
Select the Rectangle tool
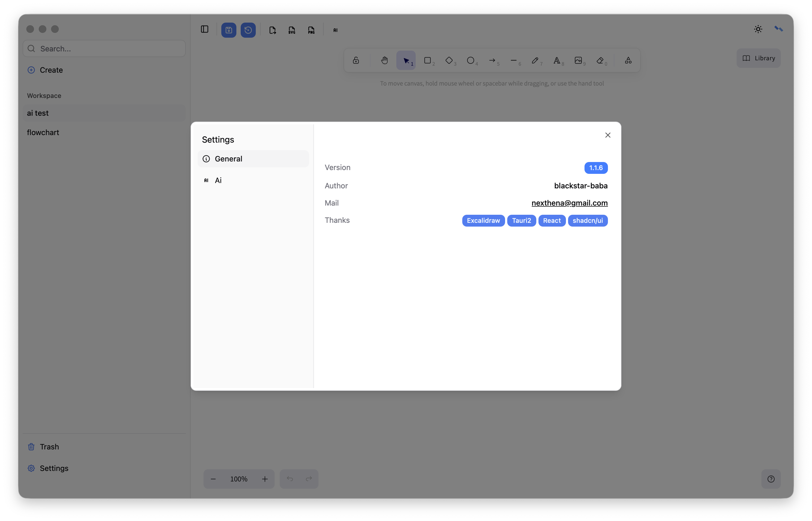tap(428, 61)
